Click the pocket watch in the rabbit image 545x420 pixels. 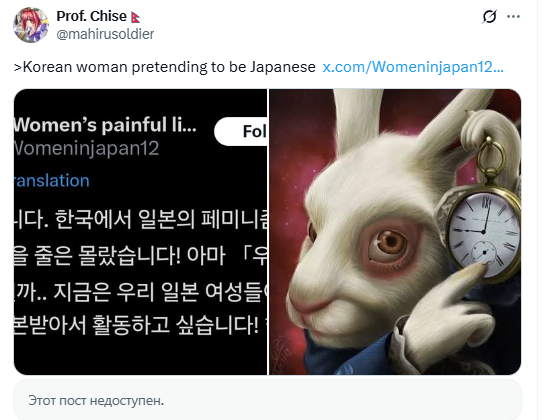click(485, 234)
